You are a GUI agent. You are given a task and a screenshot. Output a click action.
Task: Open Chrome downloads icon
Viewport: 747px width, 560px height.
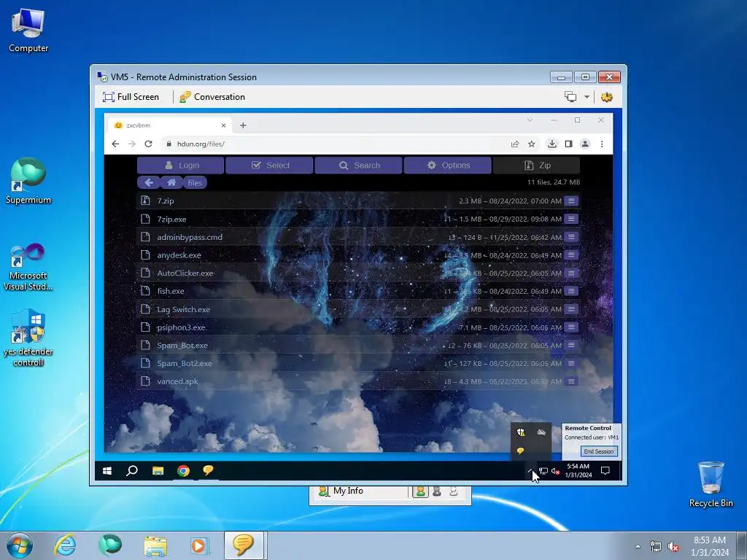click(x=552, y=144)
